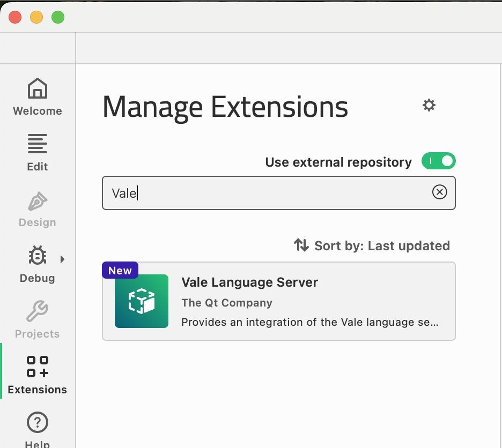This screenshot has height=448, width=502.
Task: Minimize the window using yellow button
Action: tap(36, 17)
